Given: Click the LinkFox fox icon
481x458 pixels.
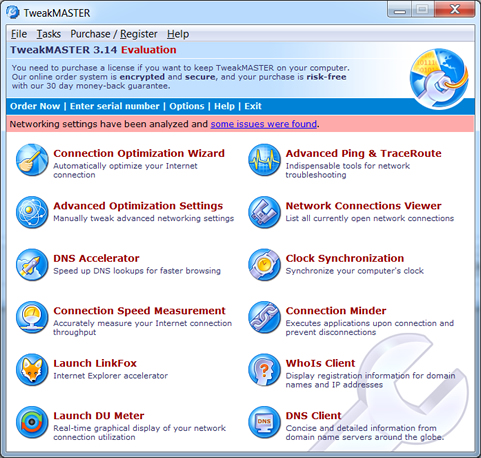Looking at the screenshot, I should pyautogui.click(x=32, y=370).
